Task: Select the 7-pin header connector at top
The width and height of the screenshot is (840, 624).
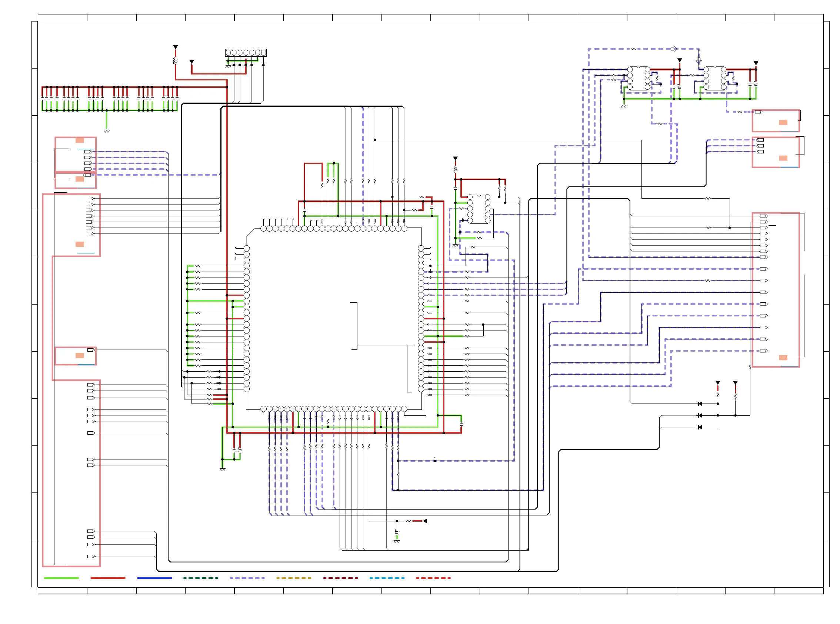Action: pyautogui.click(x=246, y=53)
